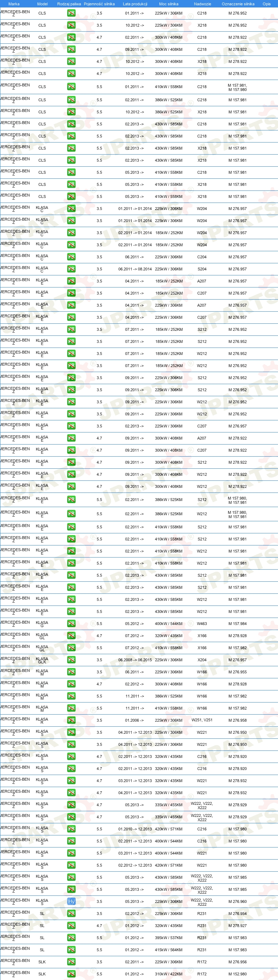Select the date range 03.2011 -> 12.2013 in 4.7 row

pyautogui.click(x=135, y=781)
